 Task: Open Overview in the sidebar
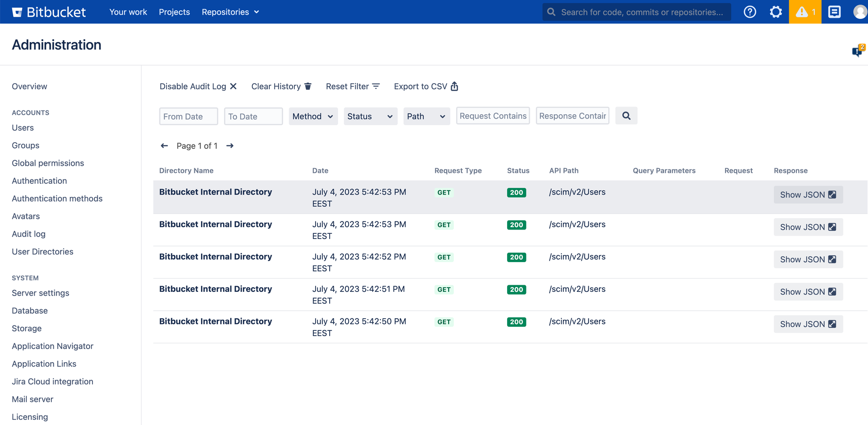point(30,86)
